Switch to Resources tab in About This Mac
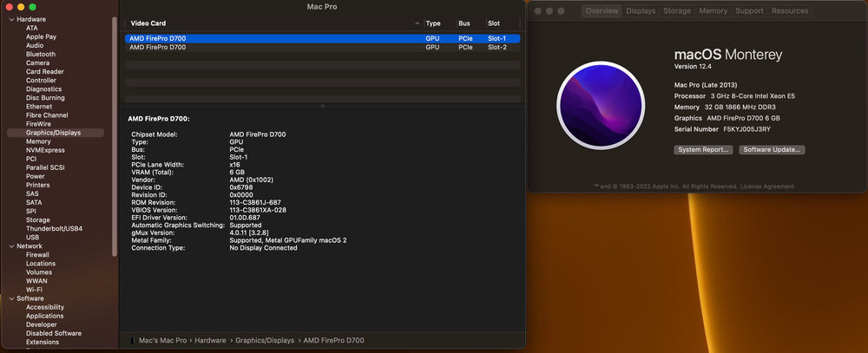This screenshot has width=868, height=353. (790, 11)
